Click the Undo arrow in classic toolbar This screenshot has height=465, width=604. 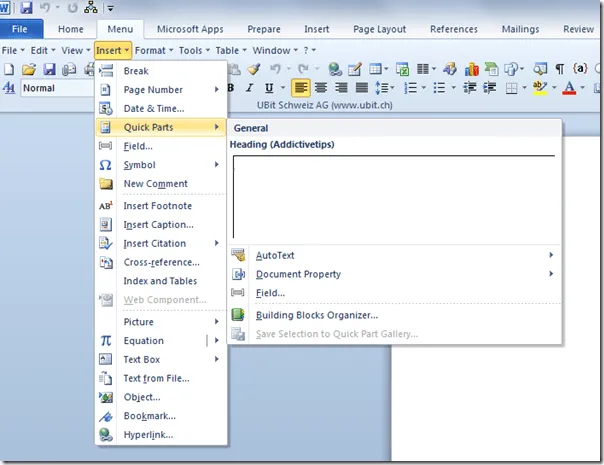click(275, 69)
